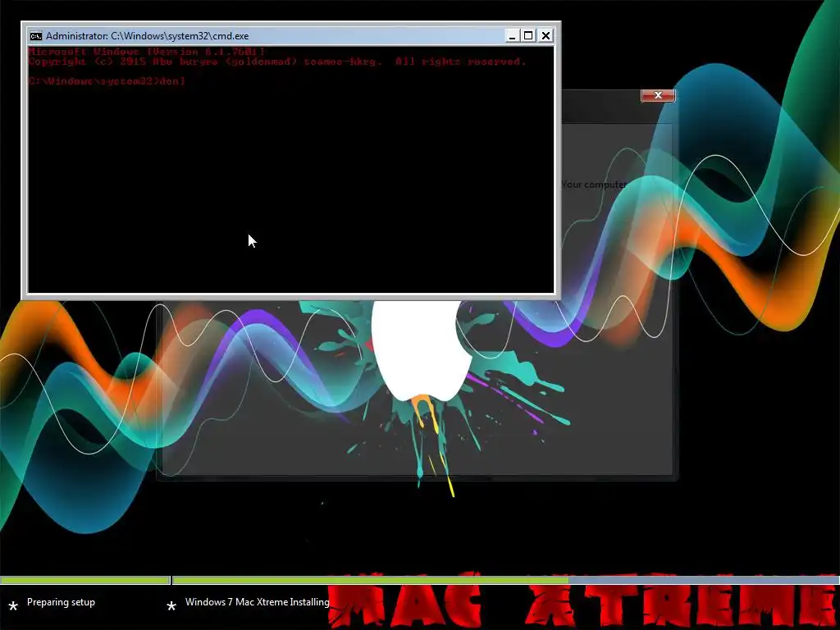The height and width of the screenshot is (630, 840).
Task: Click the first green progress bar segment
Action: pos(84,580)
